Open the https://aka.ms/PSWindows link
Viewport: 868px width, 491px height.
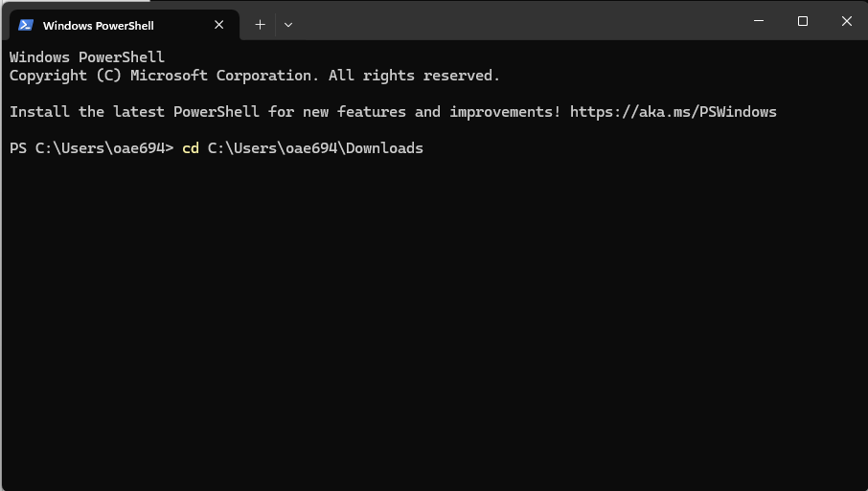click(673, 112)
